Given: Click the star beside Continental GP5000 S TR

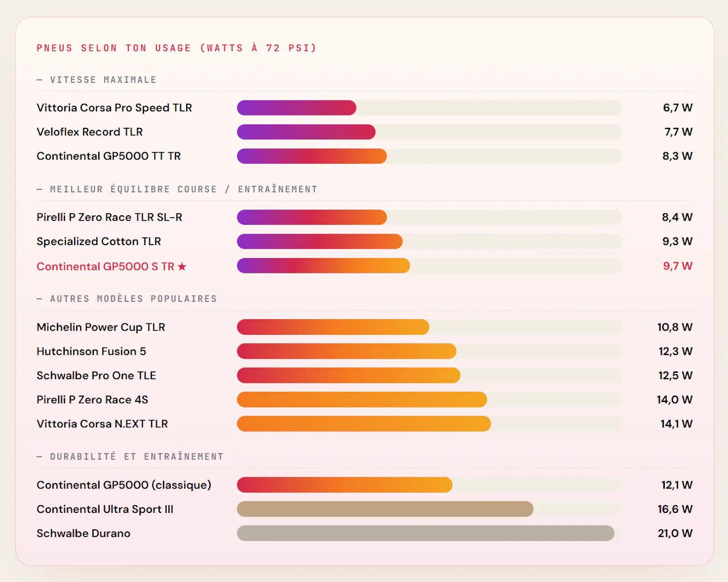Looking at the screenshot, I should (x=182, y=266).
